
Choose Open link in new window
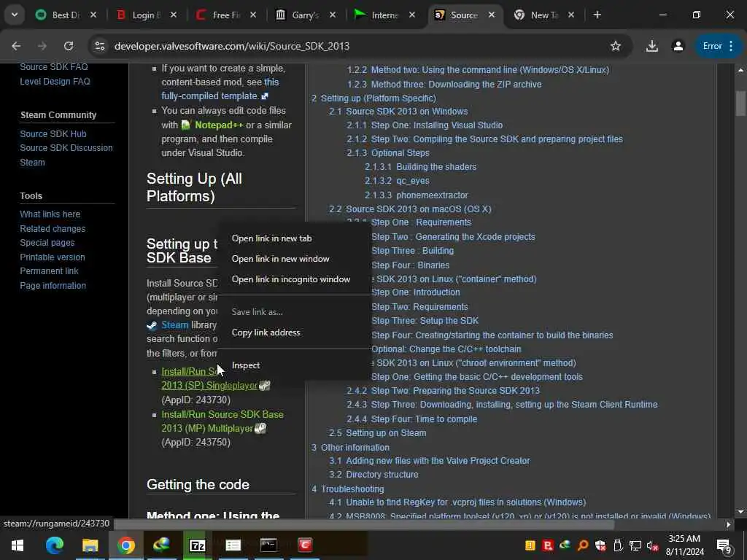tap(280, 259)
